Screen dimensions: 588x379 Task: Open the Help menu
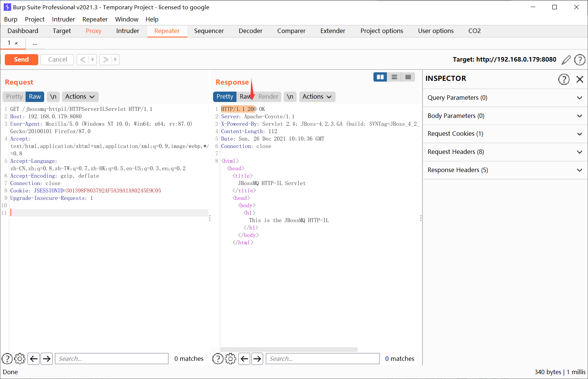click(152, 19)
